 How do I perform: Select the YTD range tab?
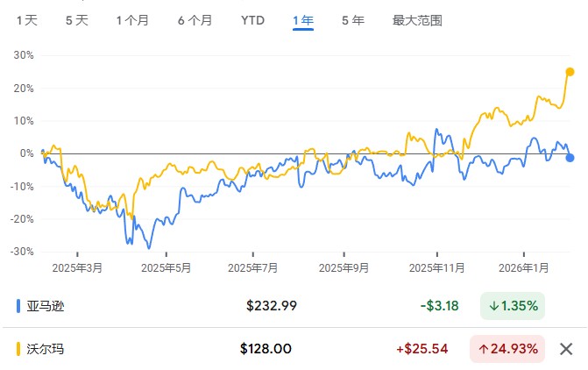252,20
